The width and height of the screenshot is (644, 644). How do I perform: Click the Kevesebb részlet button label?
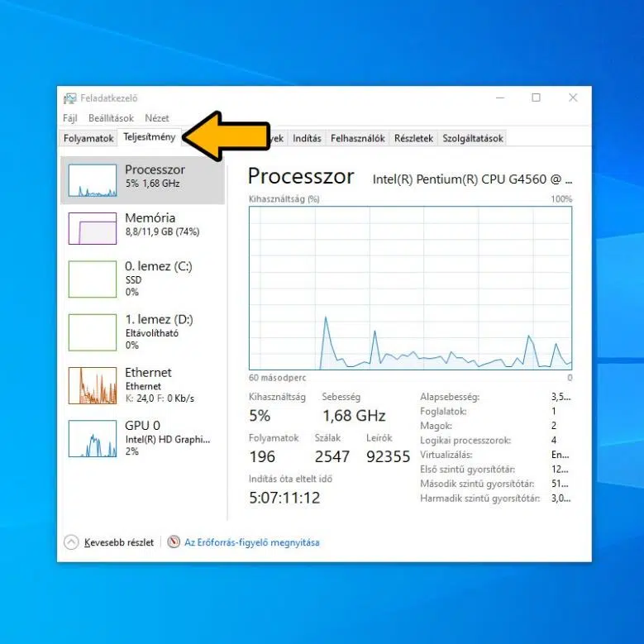[x=119, y=542]
